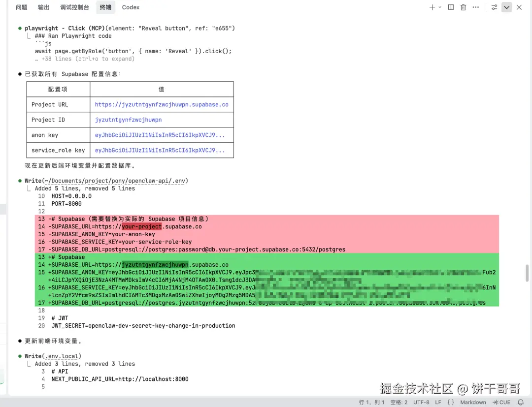
Task: Click the '配置项' table header
Action: click(x=58, y=89)
